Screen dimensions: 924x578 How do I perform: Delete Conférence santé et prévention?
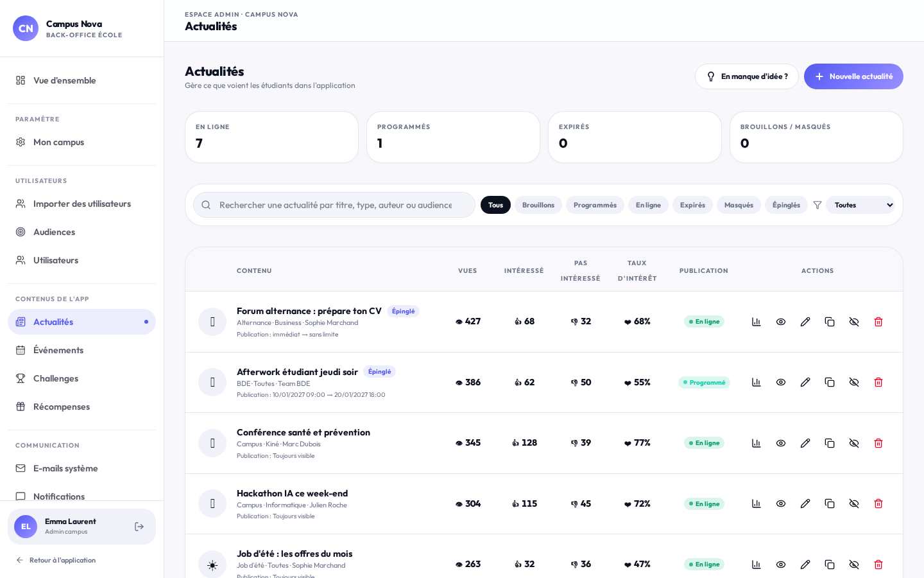click(878, 443)
